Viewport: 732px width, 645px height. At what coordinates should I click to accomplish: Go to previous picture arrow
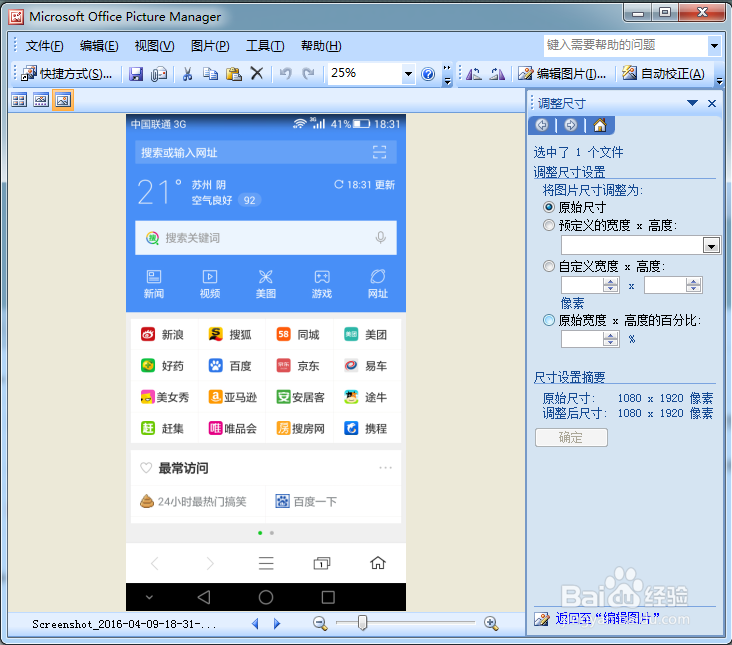click(255, 624)
